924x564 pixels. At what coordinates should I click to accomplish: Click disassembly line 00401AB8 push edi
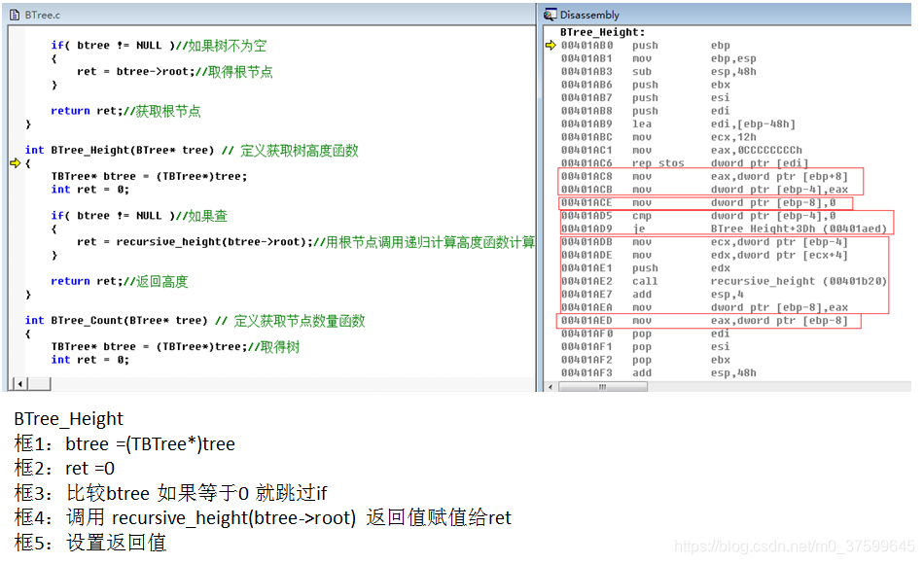[645, 111]
